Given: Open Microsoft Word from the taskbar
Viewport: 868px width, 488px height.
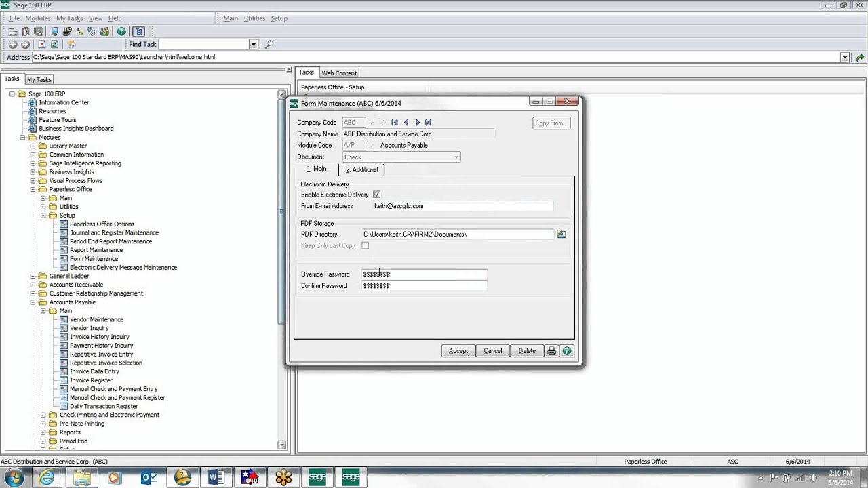Looking at the screenshot, I should coord(216,478).
